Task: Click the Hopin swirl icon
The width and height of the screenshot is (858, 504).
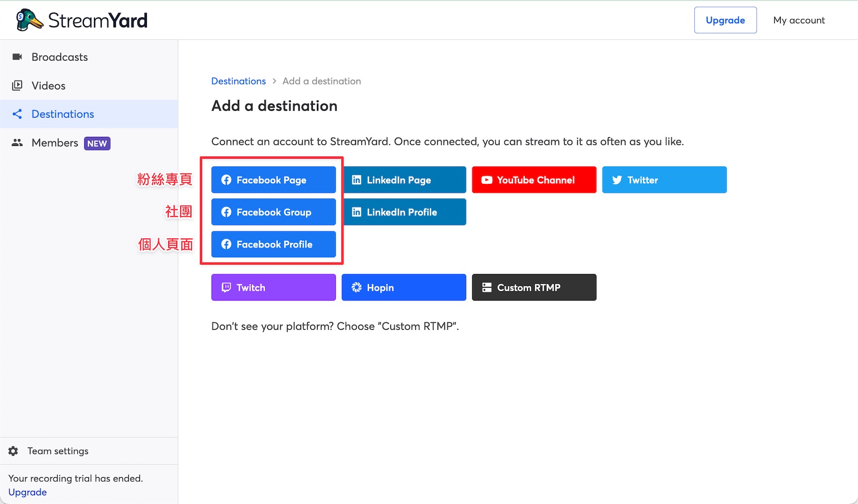Action: [357, 287]
